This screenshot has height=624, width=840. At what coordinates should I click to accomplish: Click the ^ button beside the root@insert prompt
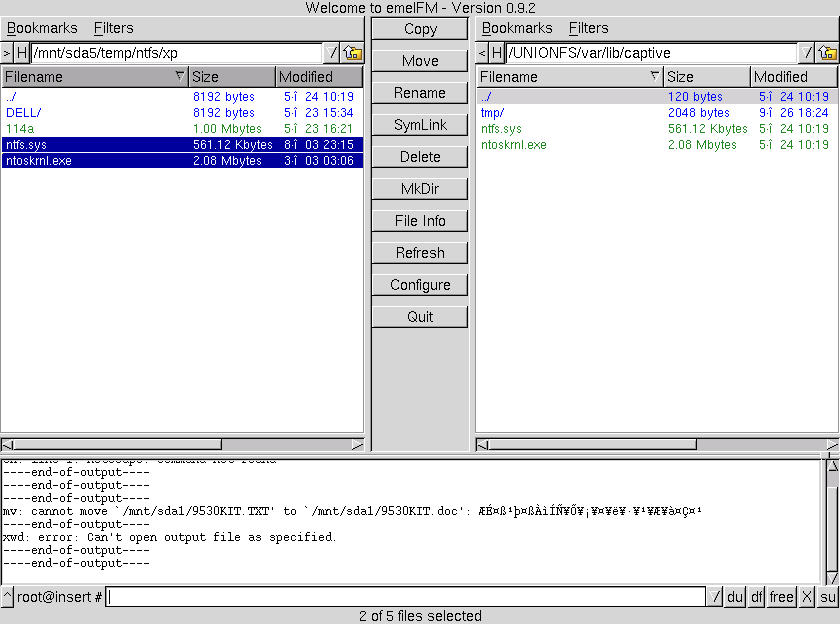pyautogui.click(x=7, y=597)
